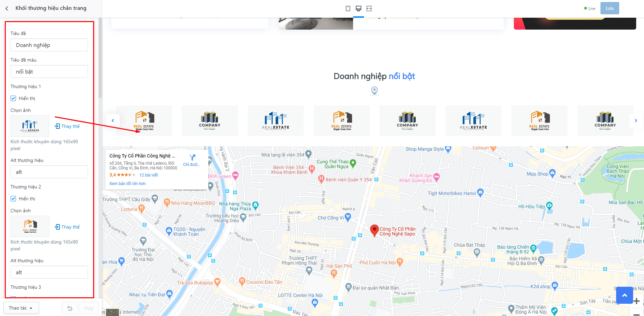Click the Bảo Hiểm Xã Hội Q.Ba Đình pin
Screen dimensions: 644x316
coord(541,260)
